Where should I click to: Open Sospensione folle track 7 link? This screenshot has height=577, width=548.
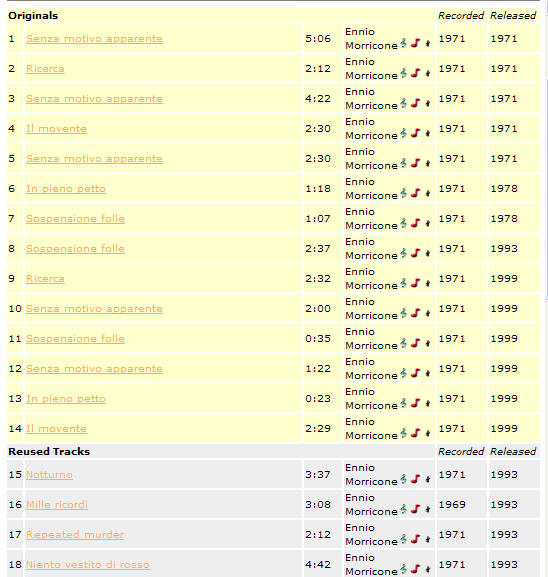(75, 219)
